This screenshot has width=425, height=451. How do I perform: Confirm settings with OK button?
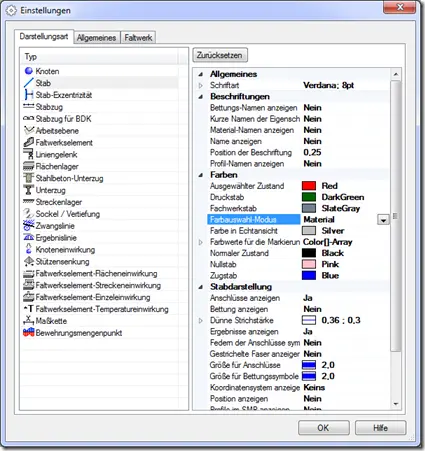tap(323, 428)
